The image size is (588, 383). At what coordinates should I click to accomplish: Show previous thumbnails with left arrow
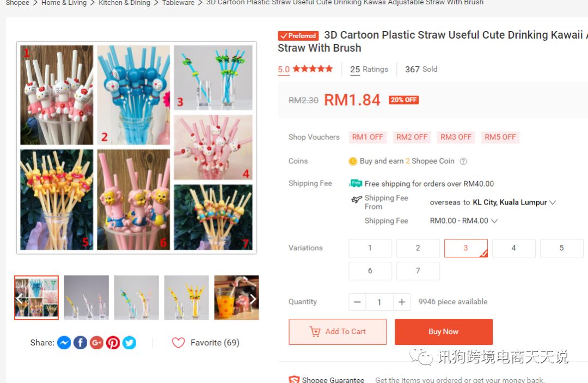pos(20,299)
